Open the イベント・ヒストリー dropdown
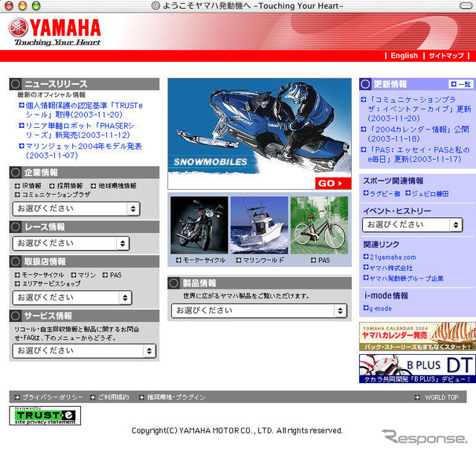 (412, 225)
